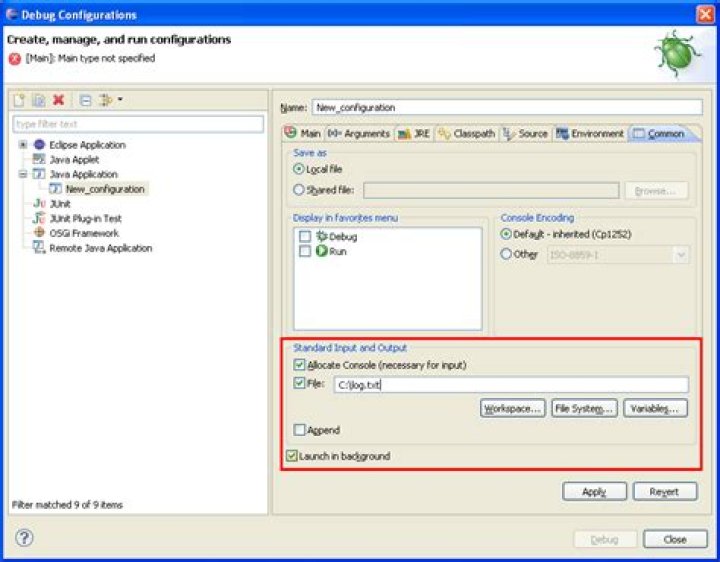Image resolution: width=720 pixels, height=562 pixels.
Task: Select OSGi Framework in the tree
Action: coord(84,233)
